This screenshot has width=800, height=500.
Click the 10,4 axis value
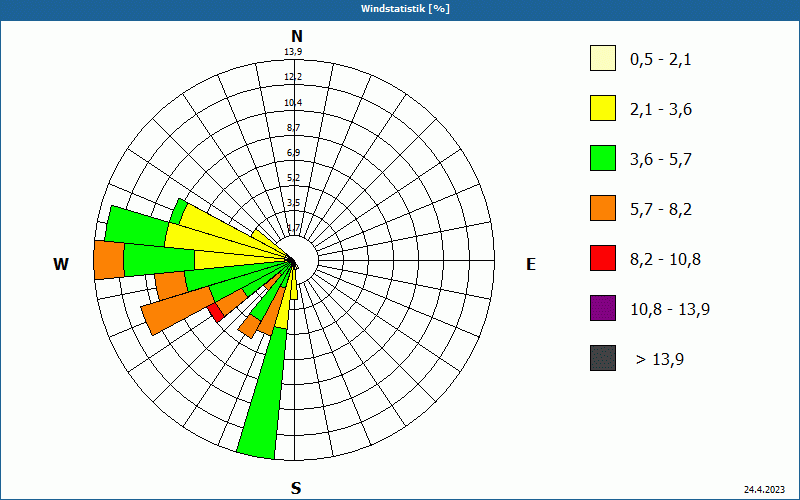coord(293,103)
